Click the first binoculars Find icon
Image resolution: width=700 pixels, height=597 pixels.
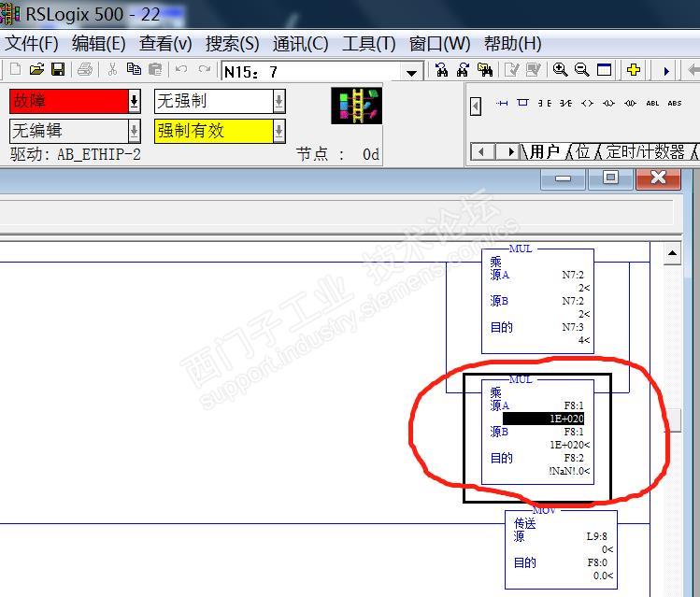(441, 70)
